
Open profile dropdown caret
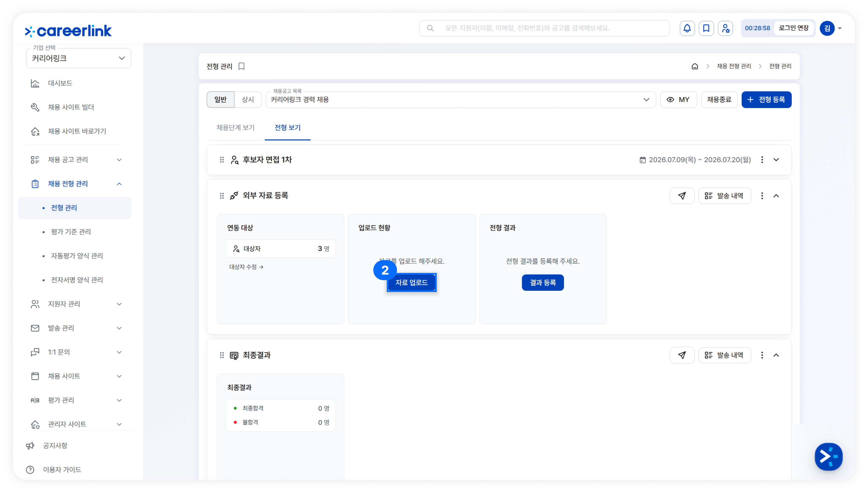click(x=840, y=28)
